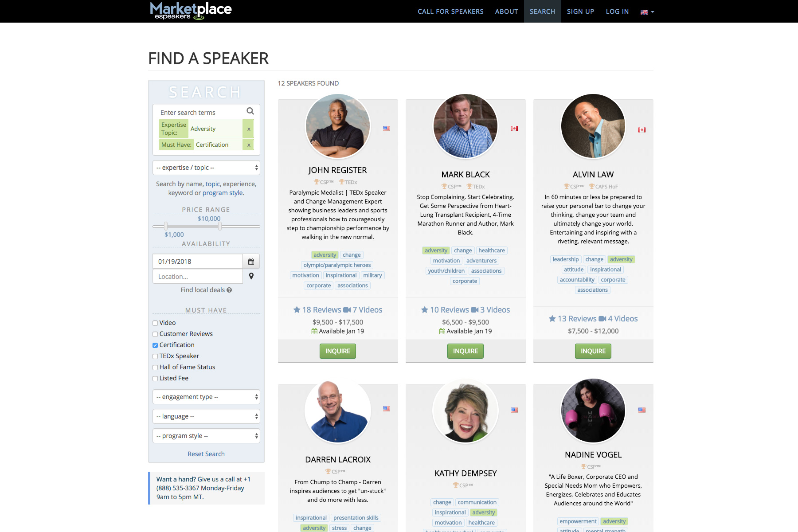Open the About navigation item
This screenshot has width=798, height=532.
507,12
